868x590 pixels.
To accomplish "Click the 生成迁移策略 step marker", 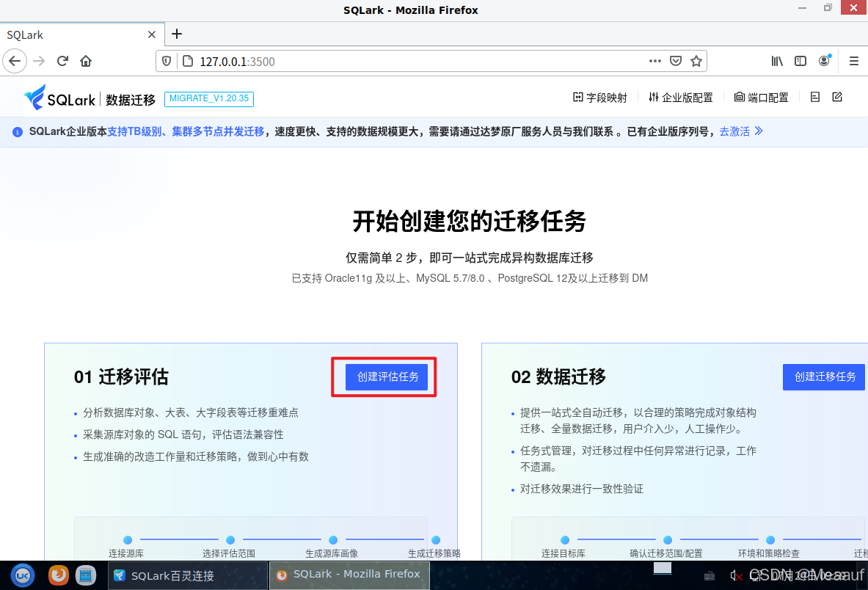I will 436,540.
